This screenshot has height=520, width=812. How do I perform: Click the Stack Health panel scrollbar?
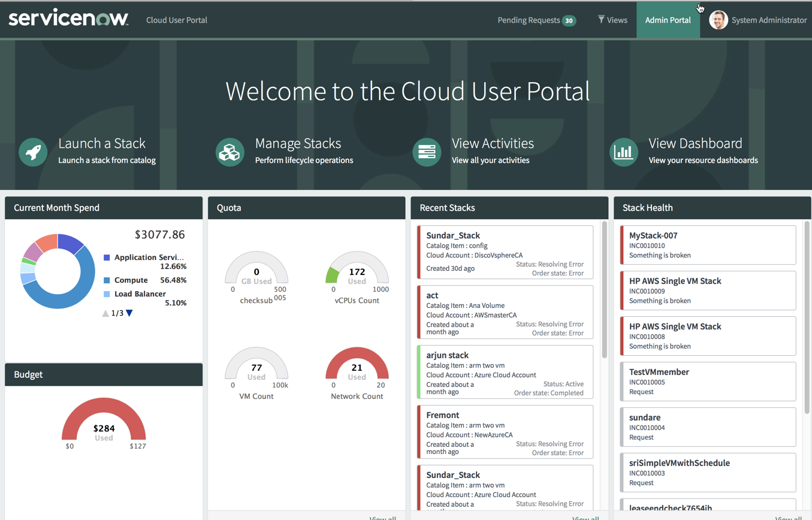[x=807, y=318]
